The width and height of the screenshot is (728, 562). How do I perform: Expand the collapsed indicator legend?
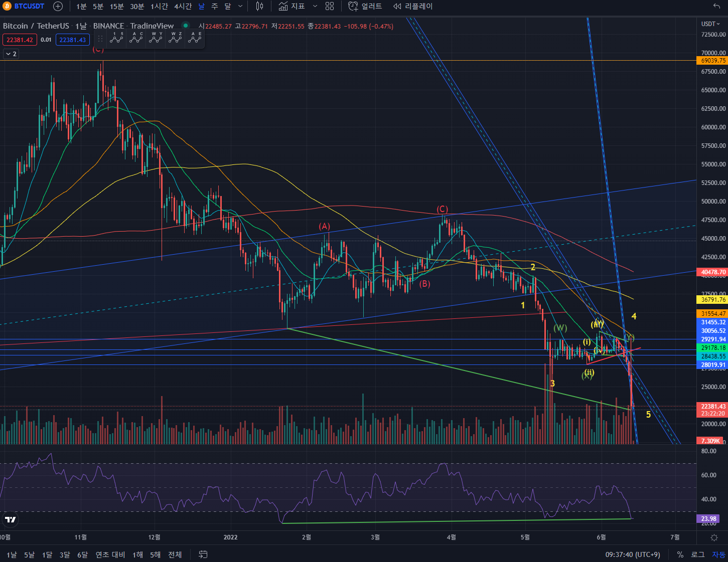(11, 54)
